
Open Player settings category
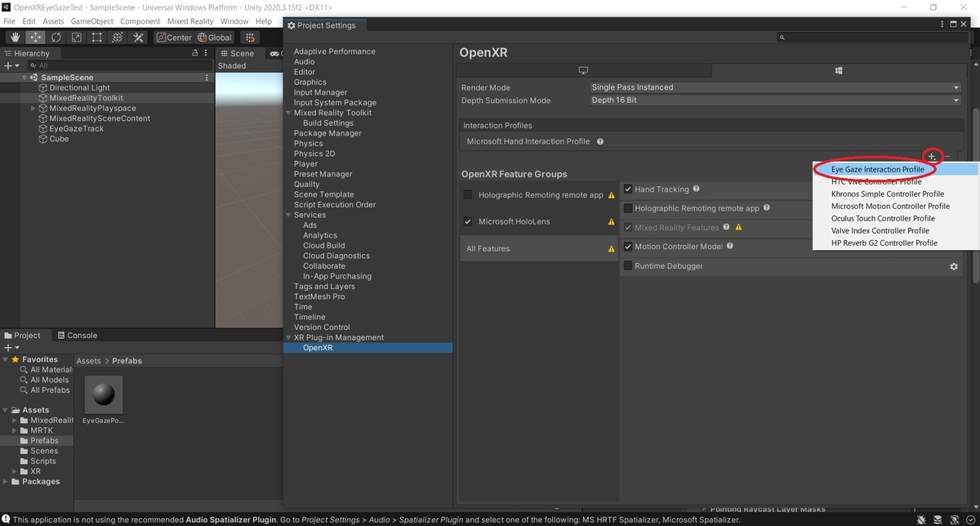click(306, 164)
